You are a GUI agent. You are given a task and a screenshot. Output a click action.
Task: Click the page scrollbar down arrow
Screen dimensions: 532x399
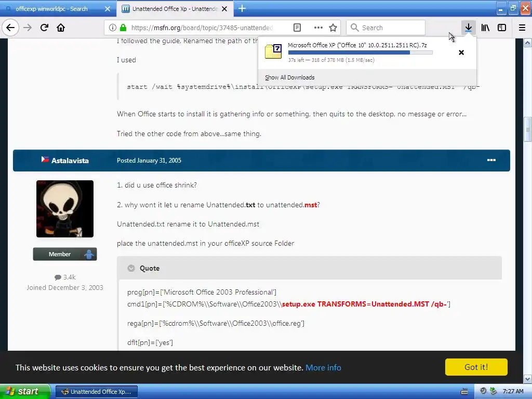coord(528,379)
